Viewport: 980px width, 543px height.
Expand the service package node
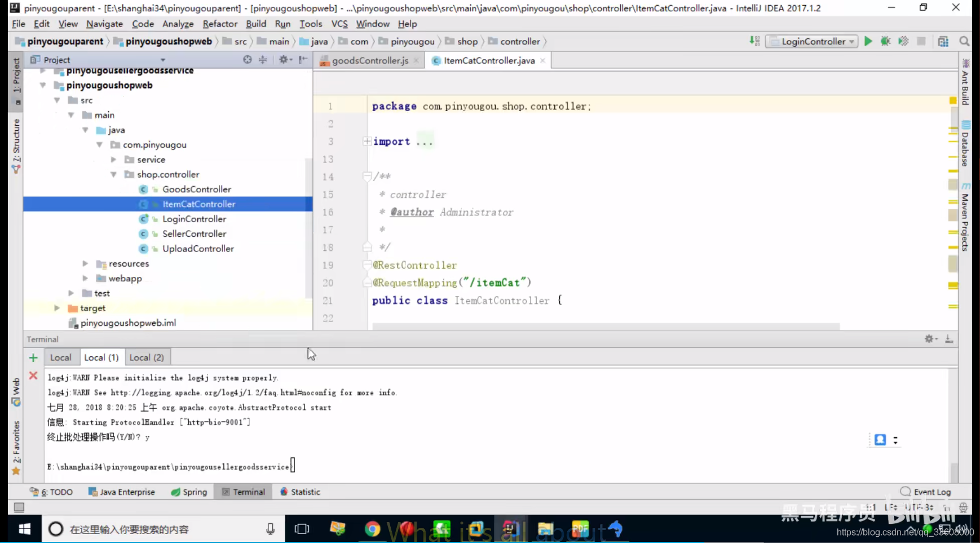[x=113, y=160]
